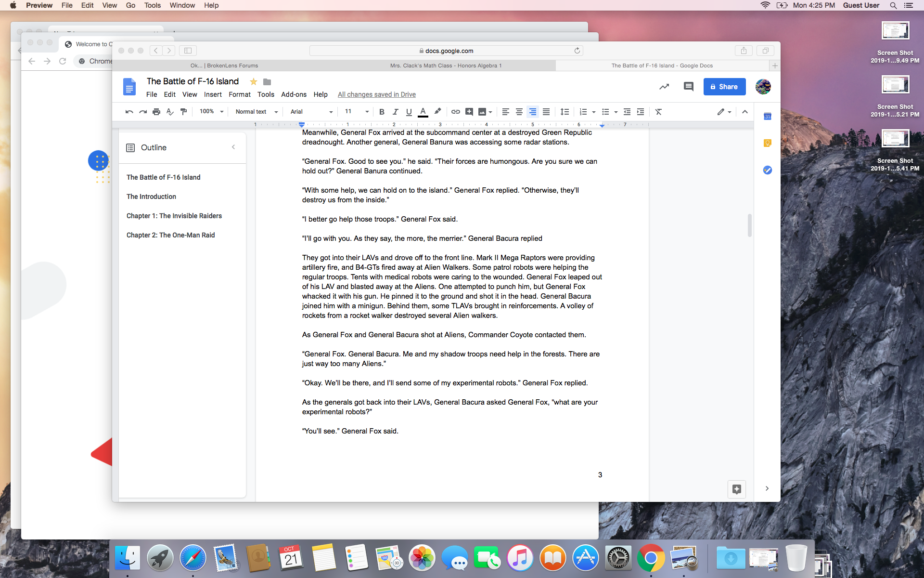Print the document using the printer icon
The height and width of the screenshot is (578, 924).
(x=156, y=112)
